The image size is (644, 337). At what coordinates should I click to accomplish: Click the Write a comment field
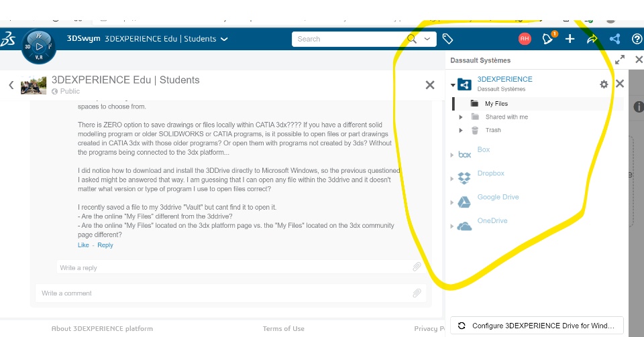[x=221, y=293]
